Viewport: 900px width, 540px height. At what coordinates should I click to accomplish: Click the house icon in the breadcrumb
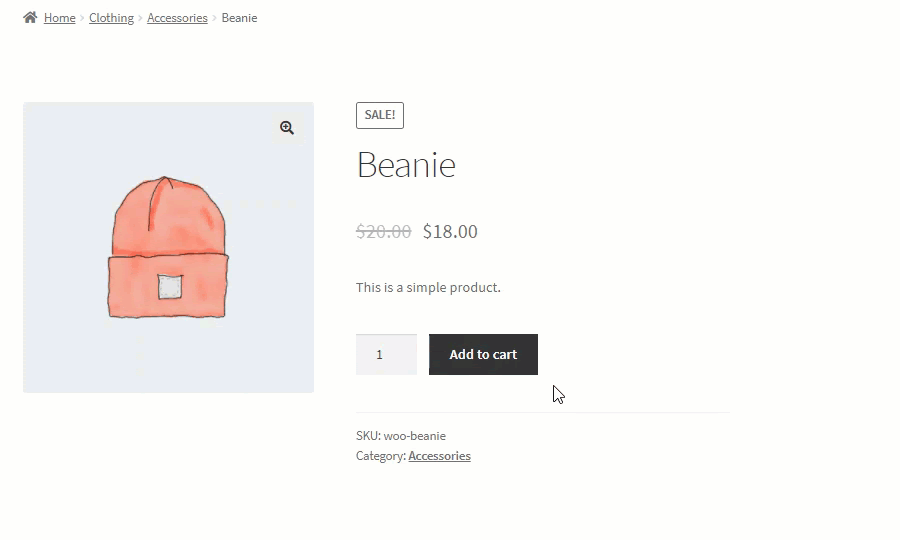30,18
